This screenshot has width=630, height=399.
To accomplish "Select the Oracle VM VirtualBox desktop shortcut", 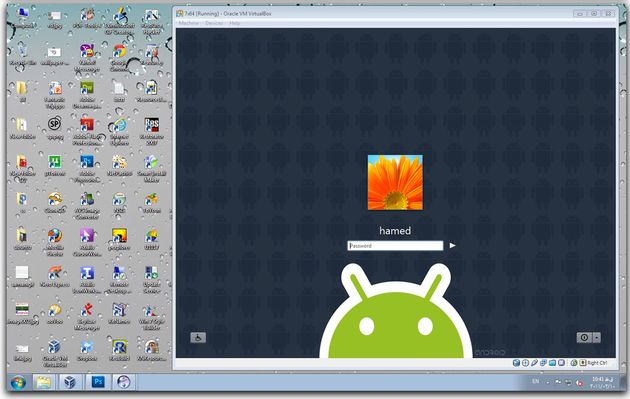I will tap(55, 353).
